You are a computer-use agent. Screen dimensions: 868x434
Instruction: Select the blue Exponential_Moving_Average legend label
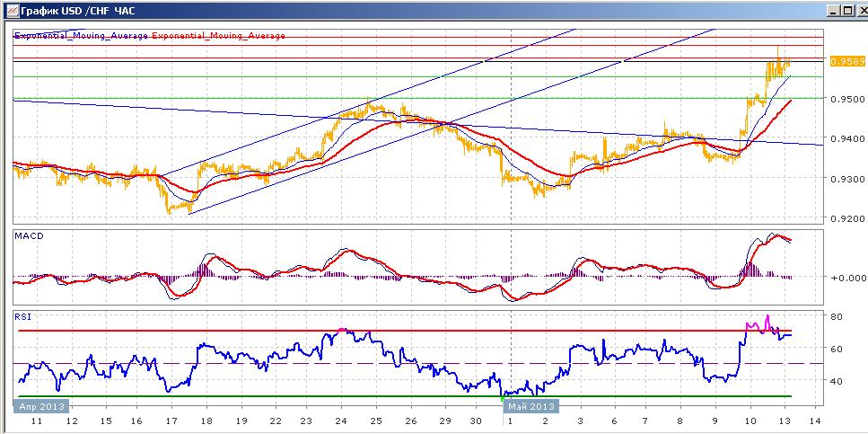pos(81,35)
